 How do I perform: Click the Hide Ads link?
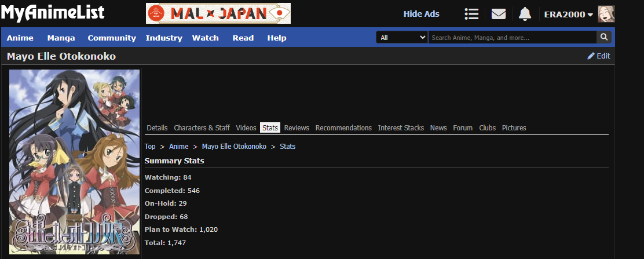coord(422,14)
